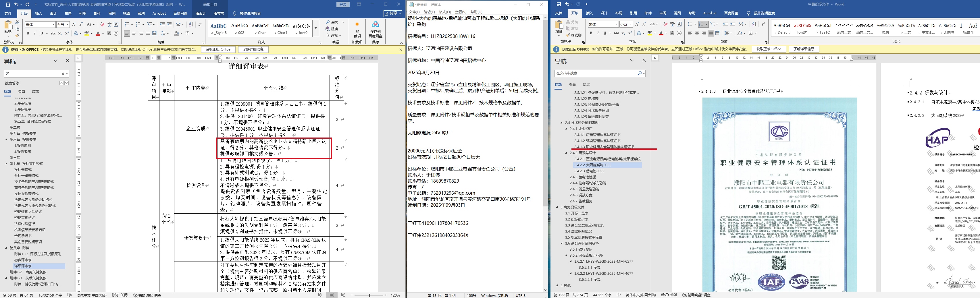
Task: Show paragraph marks in left Word
Action: pos(200,24)
